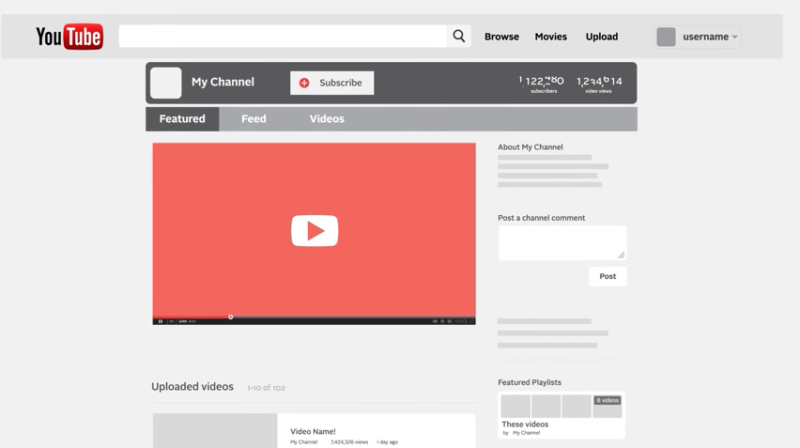
Task: Click inside the YouTube search field
Action: [x=283, y=36]
